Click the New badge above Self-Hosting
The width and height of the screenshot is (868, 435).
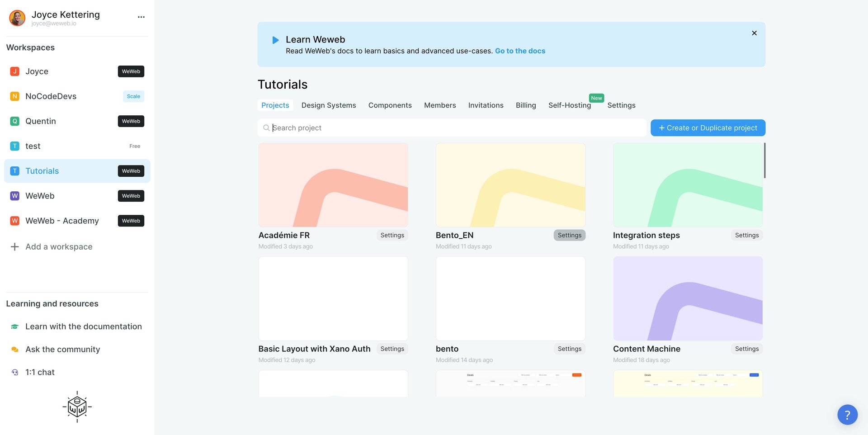click(596, 98)
